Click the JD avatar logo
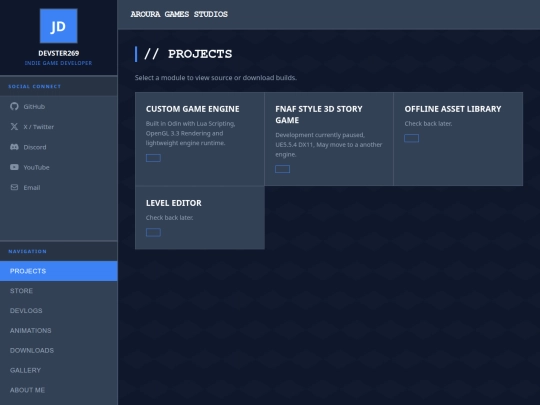The height and width of the screenshot is (405, 540). (x=59, y=26)
